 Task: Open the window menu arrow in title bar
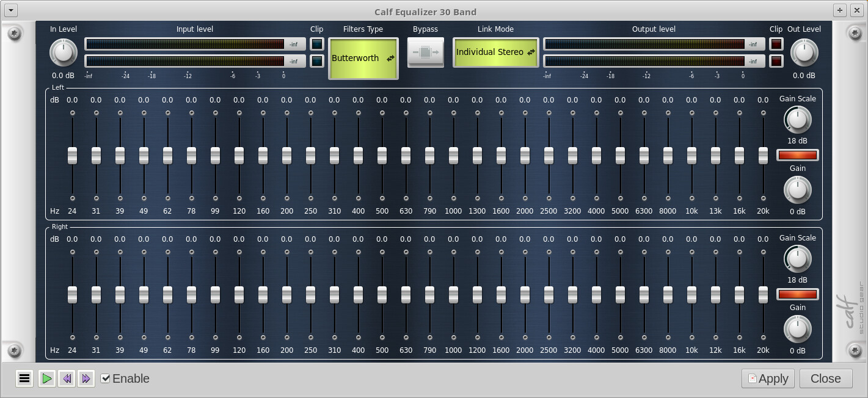(x=10, y=10)
